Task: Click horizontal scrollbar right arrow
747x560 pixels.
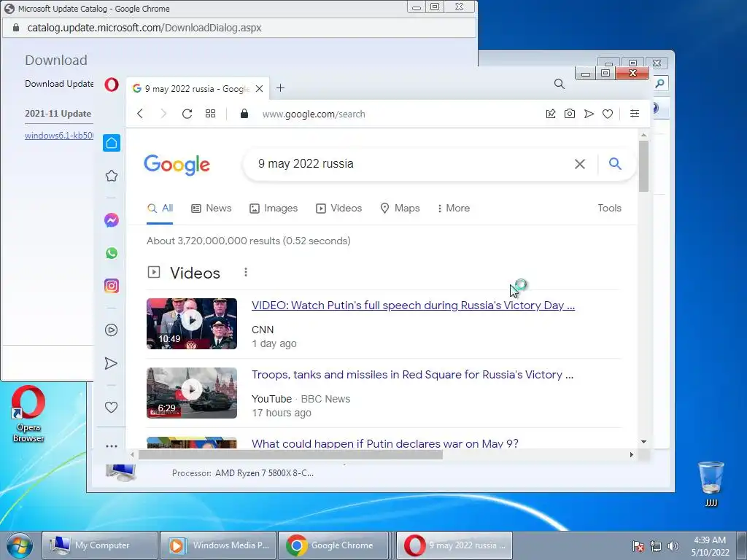Action: [x=632, y=455]
